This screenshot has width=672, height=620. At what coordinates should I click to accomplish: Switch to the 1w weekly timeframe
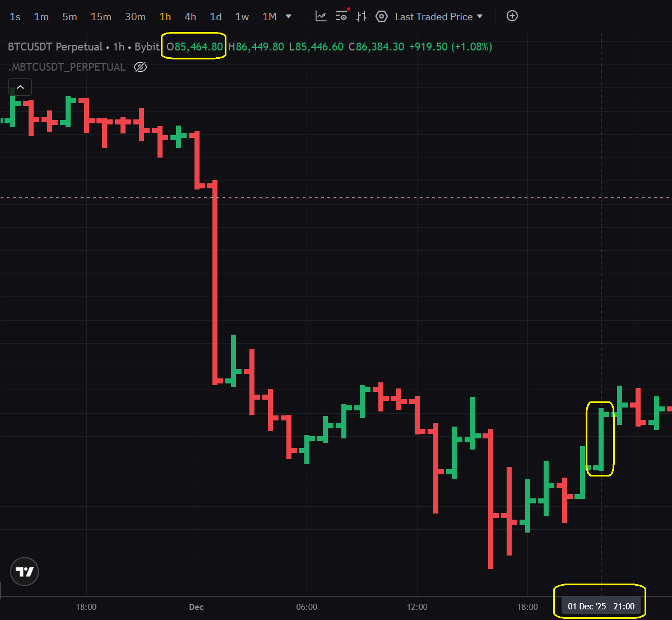click(242, 17)
